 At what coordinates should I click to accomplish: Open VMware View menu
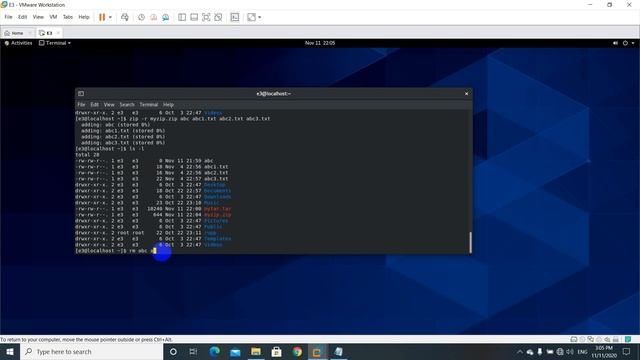(38, 17)
